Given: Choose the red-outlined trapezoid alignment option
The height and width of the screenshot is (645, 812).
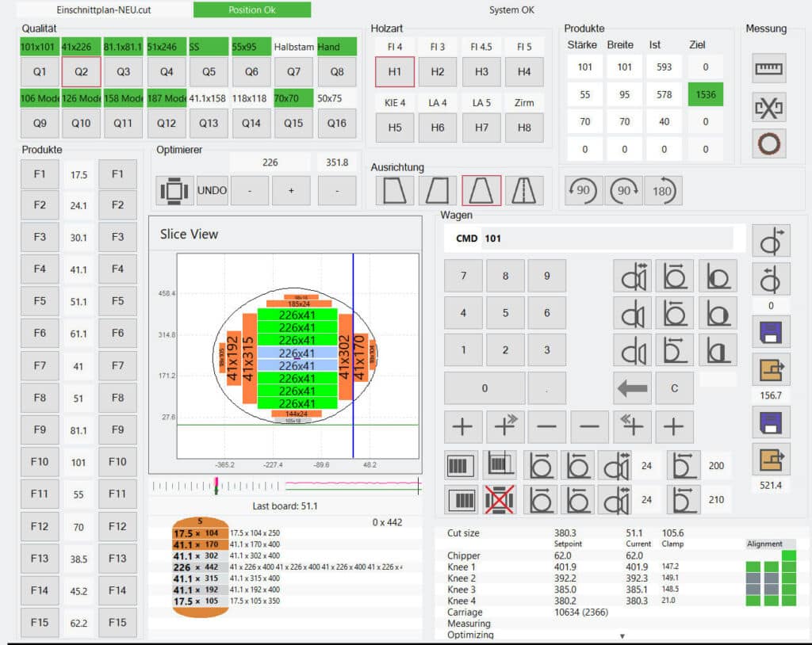Looking at the screenshot, I should 481,190.
